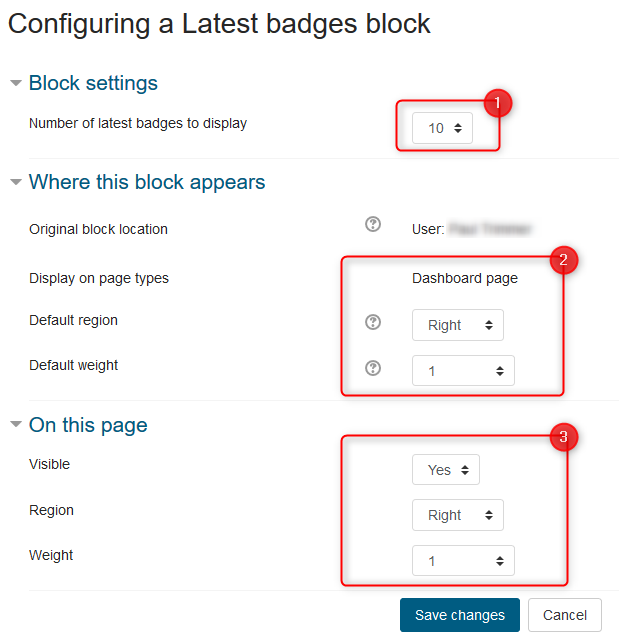Open the Default region dropdown
The image size is (619, 642).
pyautogui.click(x=458, y=325)
